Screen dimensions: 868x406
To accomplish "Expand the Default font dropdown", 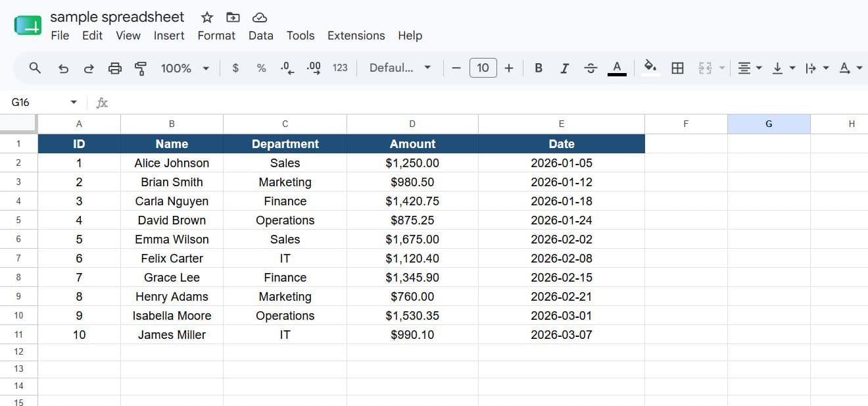I will click(400, 68).
